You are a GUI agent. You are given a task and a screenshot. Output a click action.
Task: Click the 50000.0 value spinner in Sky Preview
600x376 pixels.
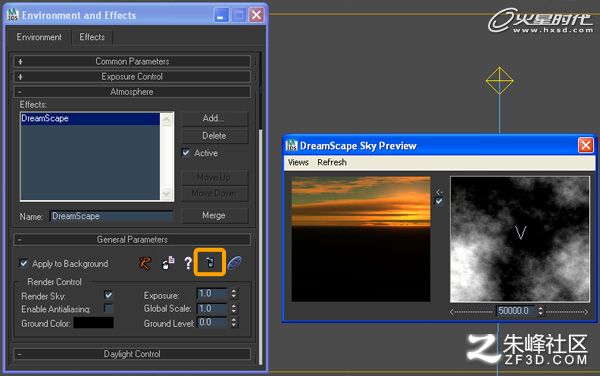(540, 311)
